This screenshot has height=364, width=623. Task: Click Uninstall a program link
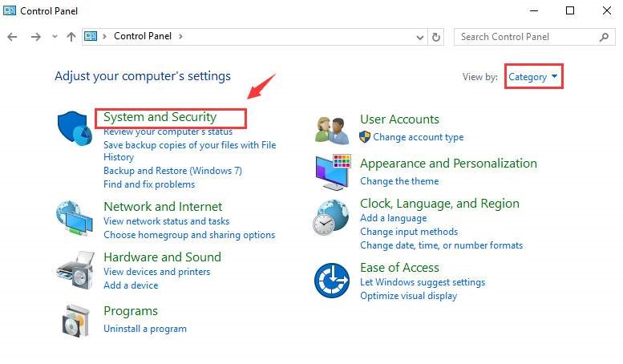point(144,329)
